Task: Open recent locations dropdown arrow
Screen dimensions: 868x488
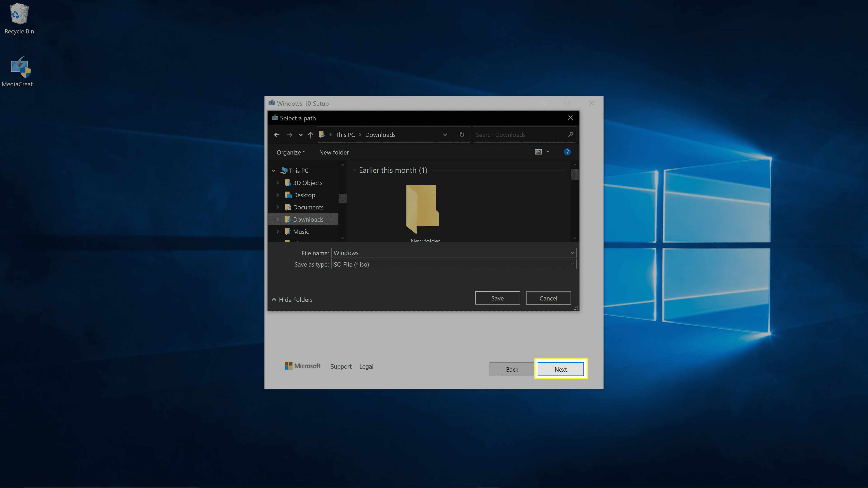Action: point(301,135)
